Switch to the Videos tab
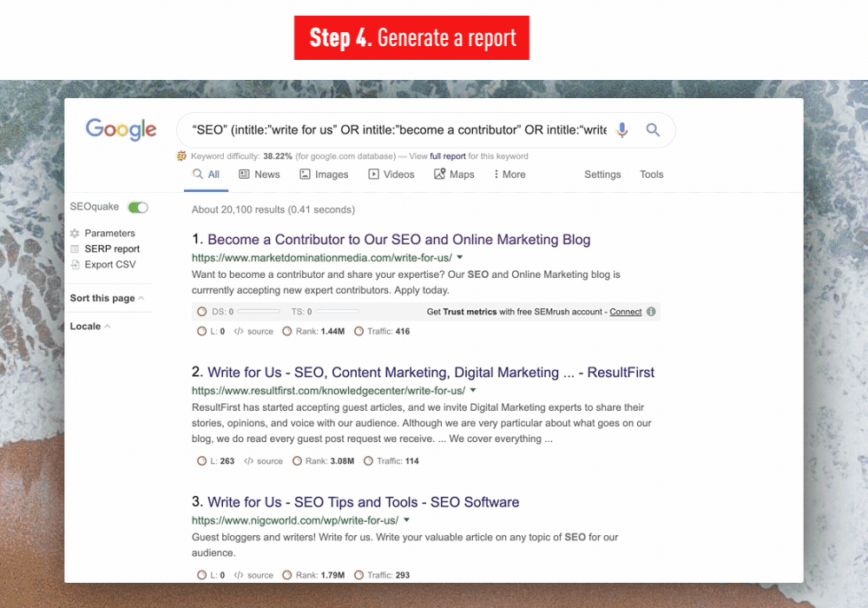 click(x=391, y=175)
